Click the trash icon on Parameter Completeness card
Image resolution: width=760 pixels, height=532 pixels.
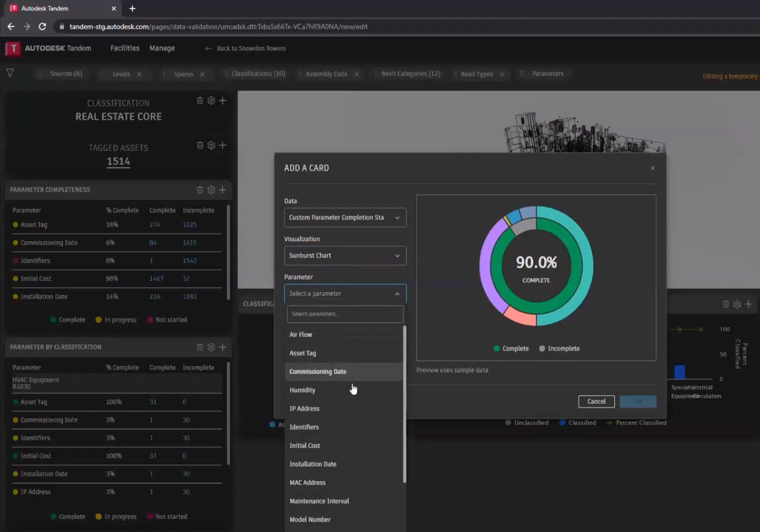point(200,189)
